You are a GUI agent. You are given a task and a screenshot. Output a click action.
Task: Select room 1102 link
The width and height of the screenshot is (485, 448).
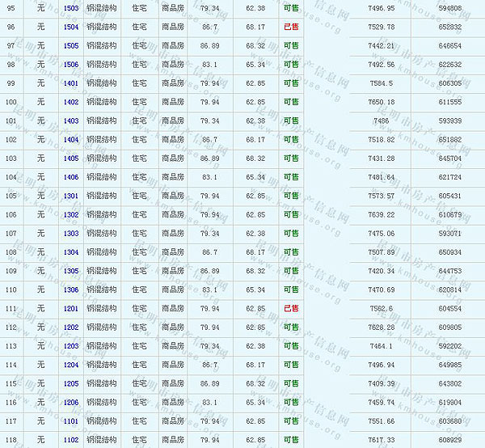point(71,440)
